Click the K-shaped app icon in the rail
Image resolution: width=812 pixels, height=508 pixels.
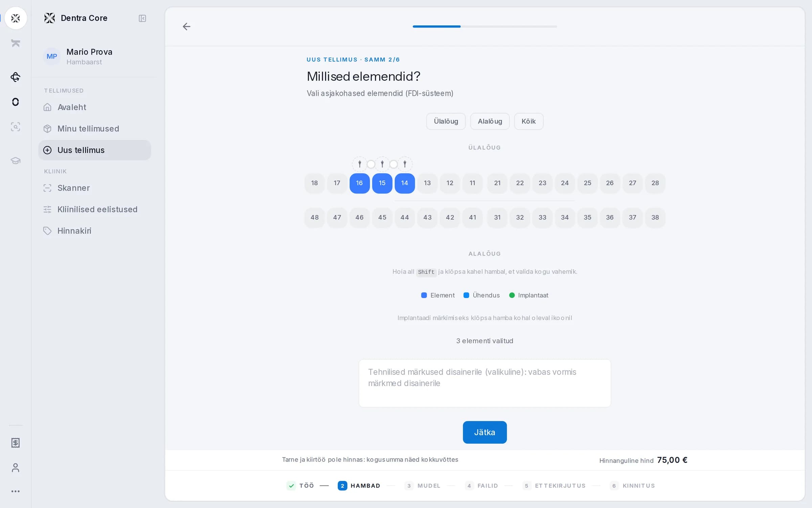coord(16,43)
